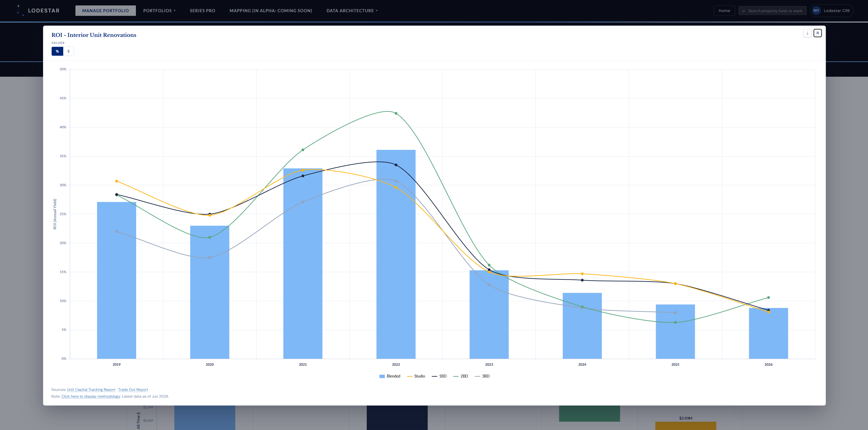Viewport: 868px width, 430px height.
Task: Focus the search property or fund field
Action: [x=772, y=11]
